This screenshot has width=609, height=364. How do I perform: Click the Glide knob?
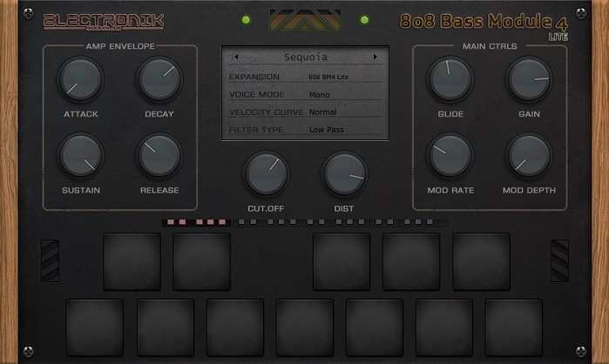[x=450, y=79]
